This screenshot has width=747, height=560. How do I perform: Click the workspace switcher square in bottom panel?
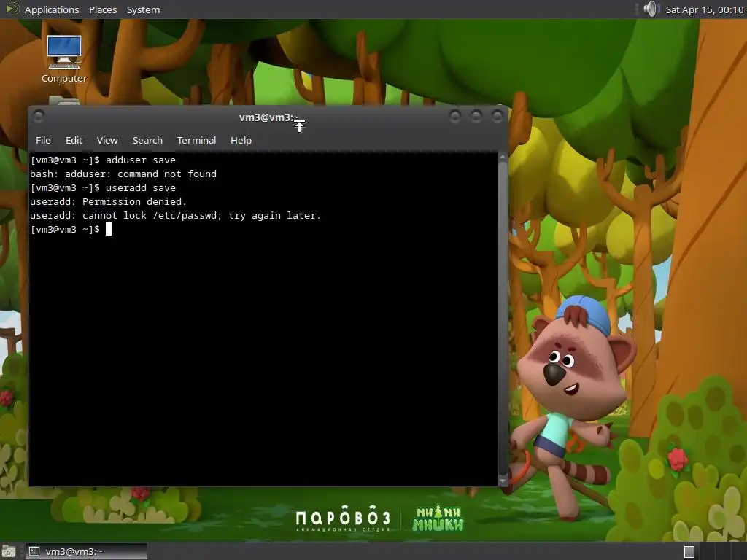pos(689,551)
